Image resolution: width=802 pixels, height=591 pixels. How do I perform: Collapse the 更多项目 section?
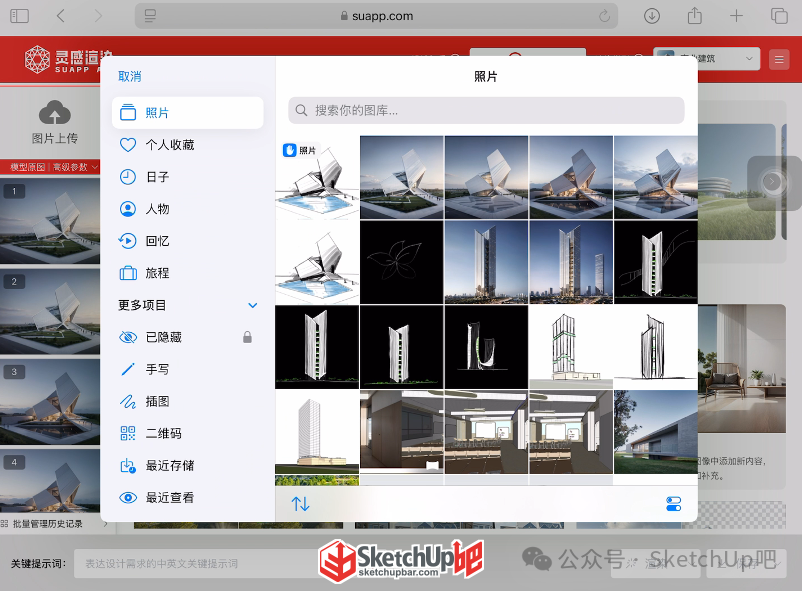pos(253,305)
